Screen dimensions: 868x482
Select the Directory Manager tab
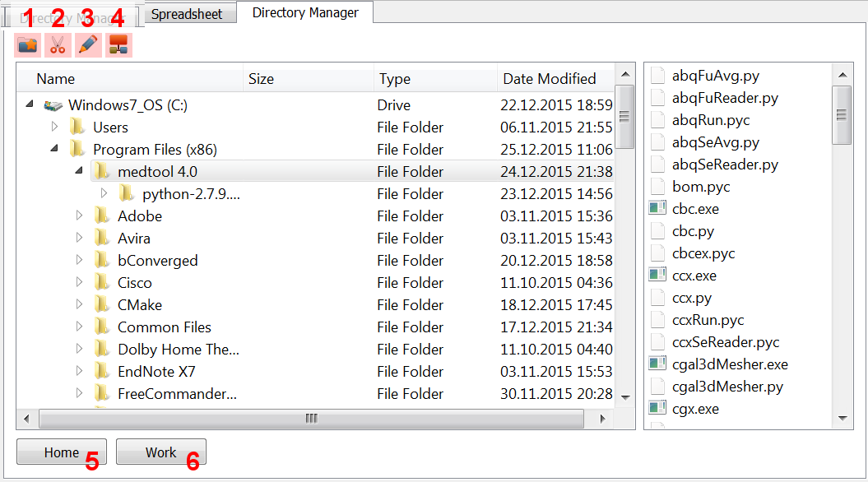[305, 12]
